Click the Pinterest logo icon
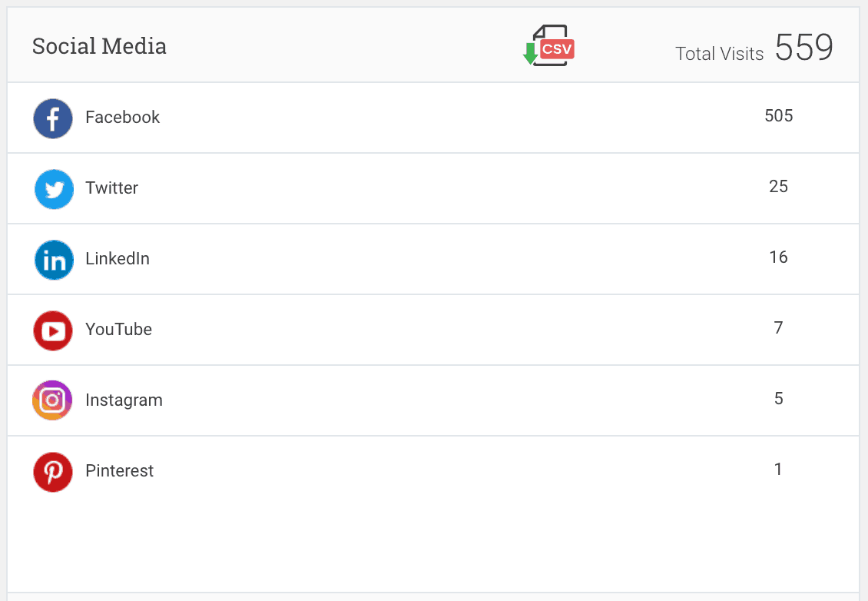 click(x=52, y=472)
